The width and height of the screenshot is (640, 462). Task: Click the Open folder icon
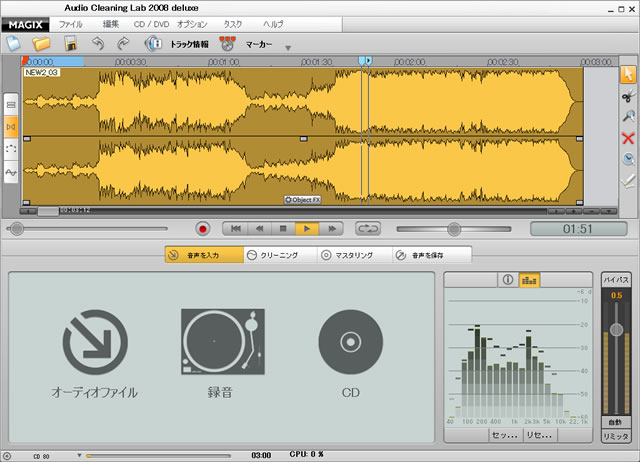coord(41,43)
